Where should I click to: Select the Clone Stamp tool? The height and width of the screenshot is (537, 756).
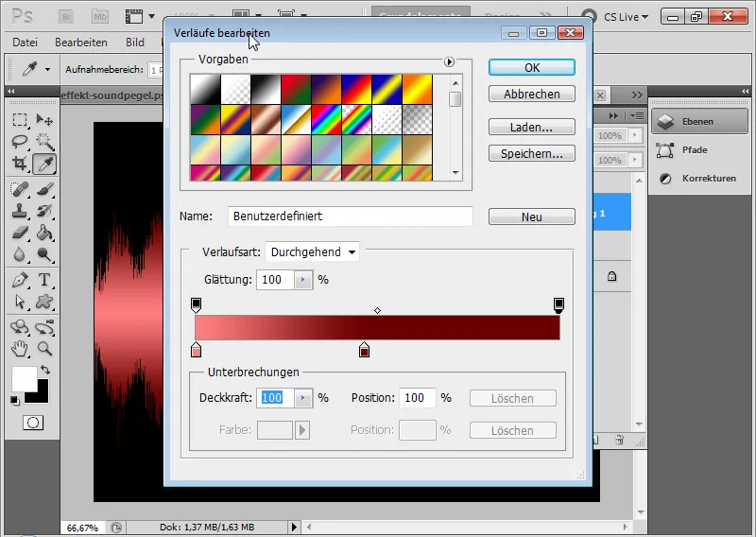[x=20, y=211]
